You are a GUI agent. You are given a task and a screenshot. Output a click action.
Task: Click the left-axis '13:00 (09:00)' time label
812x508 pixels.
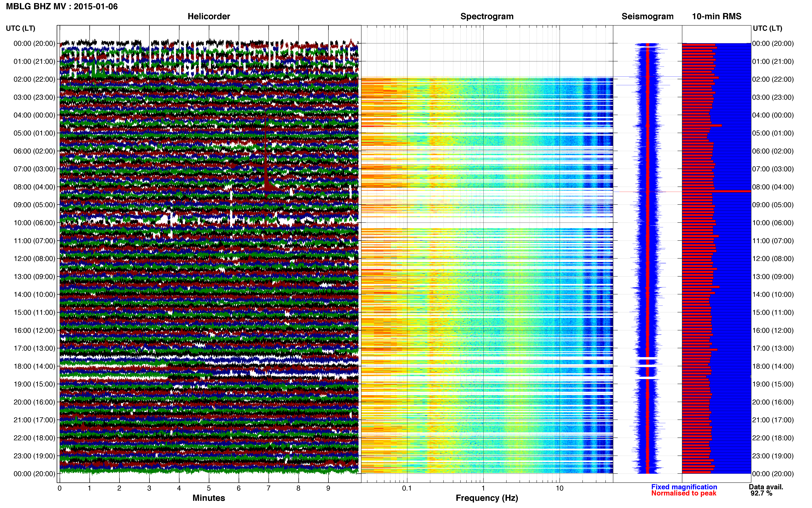click(34, 277)
